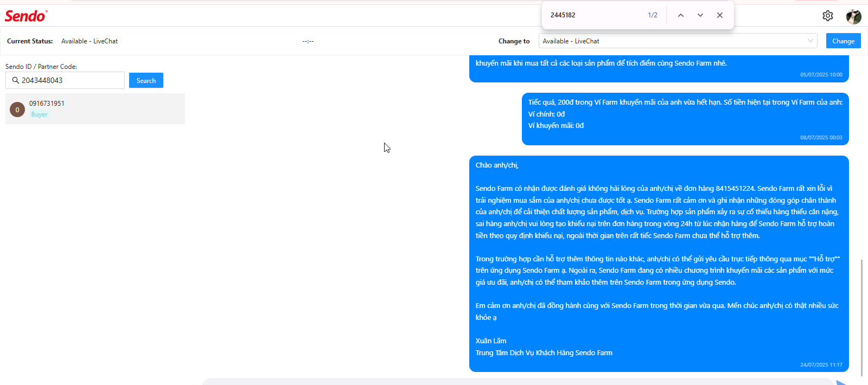Close the find-in-page bar
Viewport: 868px width, 385px height.
(720, 15)
